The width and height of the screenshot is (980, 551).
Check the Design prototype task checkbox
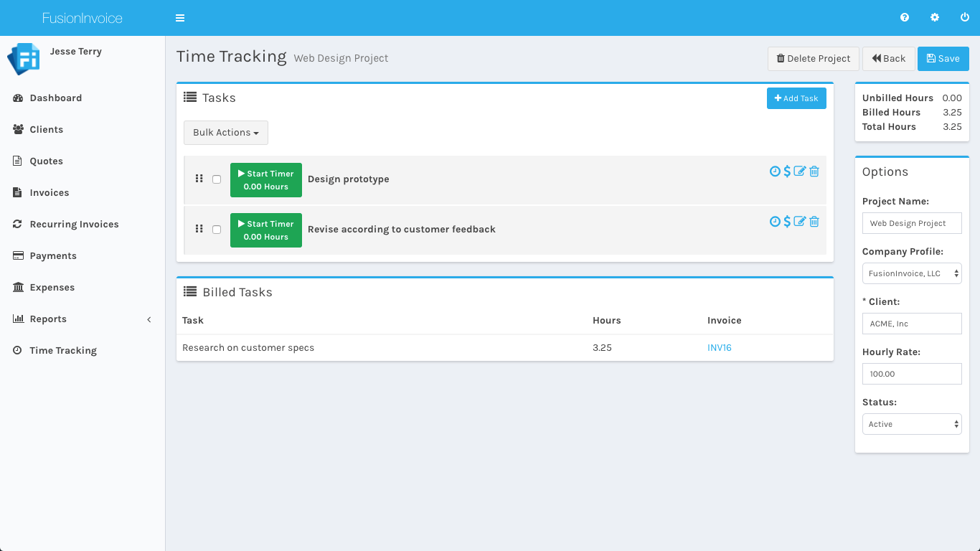(217, 179)
